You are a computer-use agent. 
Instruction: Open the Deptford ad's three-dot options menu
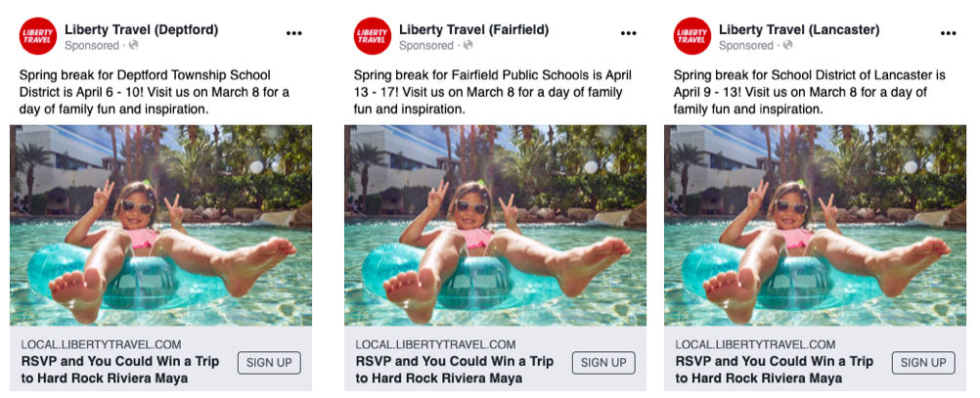pos(293,34)
